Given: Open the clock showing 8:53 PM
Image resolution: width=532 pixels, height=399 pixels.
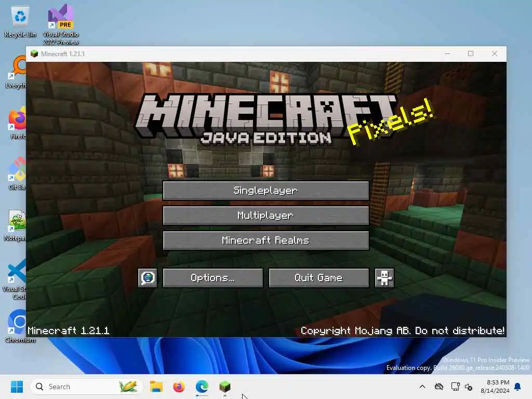Looking at the screenshot, I should click(x=495, y=387).
